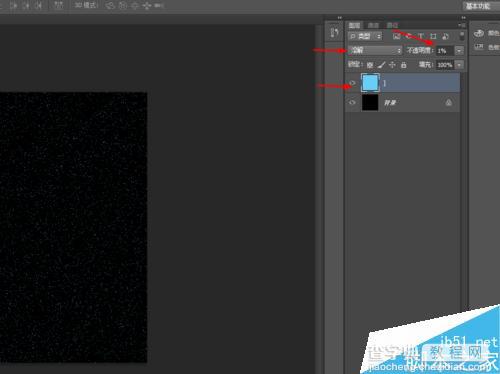Open the 类型 layer filter type dropdown

[365, 36]
